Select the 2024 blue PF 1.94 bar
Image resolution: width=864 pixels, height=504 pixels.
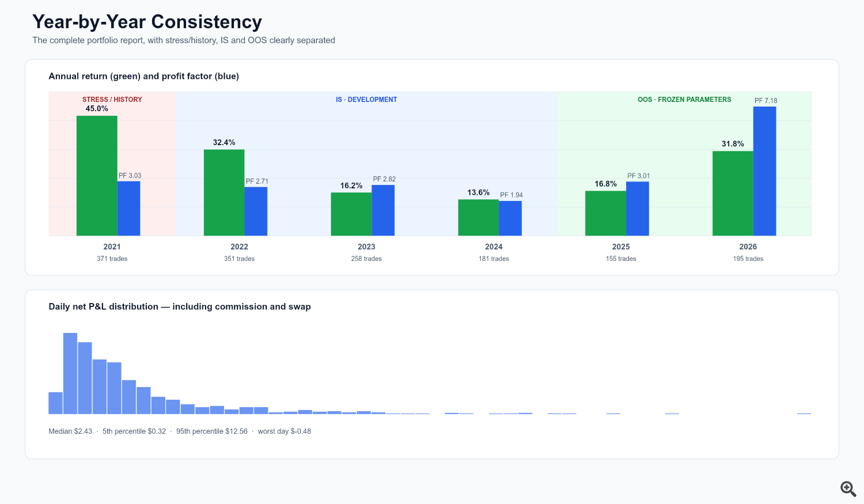(x=510, y=218)
